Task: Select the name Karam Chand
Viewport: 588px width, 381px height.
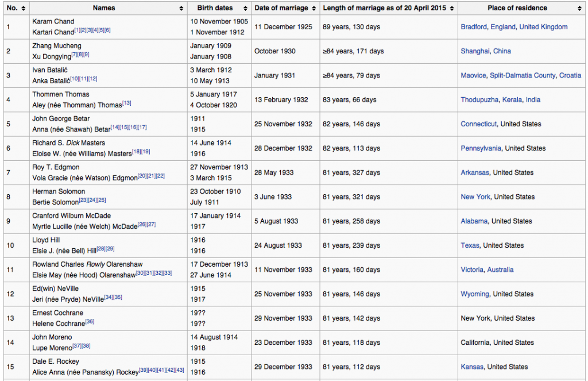Action: 53,21
